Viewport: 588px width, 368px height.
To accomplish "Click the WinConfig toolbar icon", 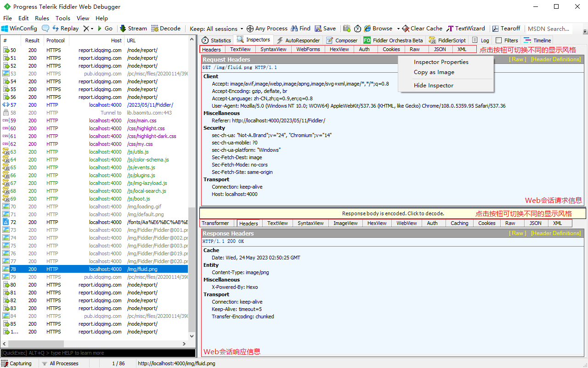I will pos(5,29).
